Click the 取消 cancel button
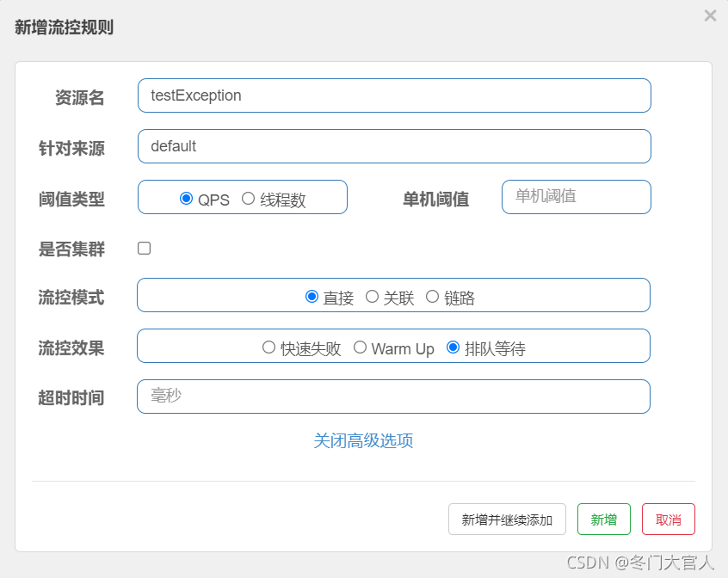This screenshot has height=578, width=728. click(668, 519)
